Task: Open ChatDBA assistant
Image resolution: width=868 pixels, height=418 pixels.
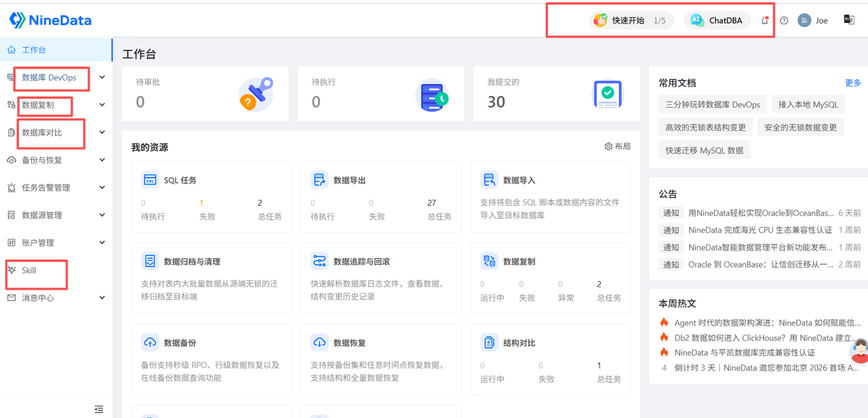Action: point(717,20)
